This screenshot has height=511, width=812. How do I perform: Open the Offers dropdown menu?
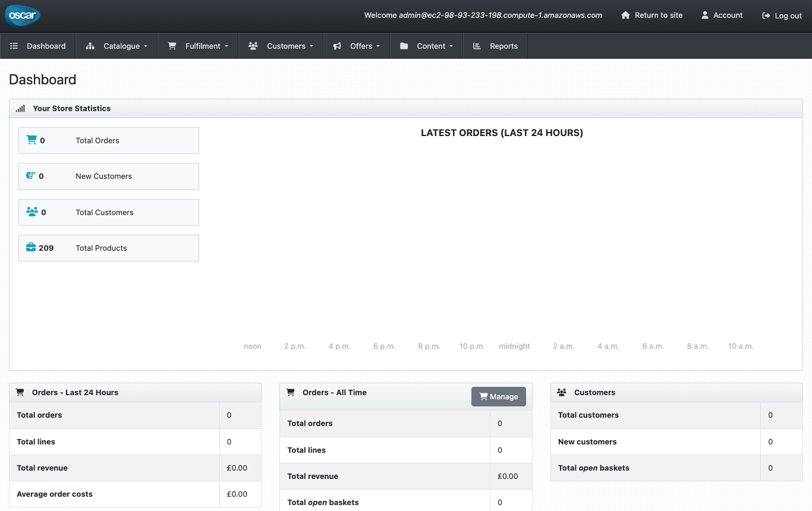356,46
